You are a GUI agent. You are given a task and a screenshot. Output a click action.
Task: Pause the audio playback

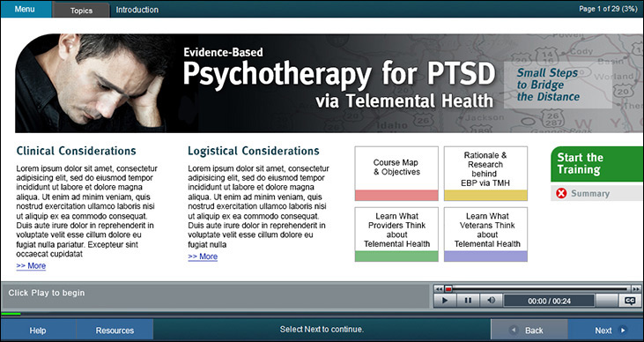coord(468,301)
